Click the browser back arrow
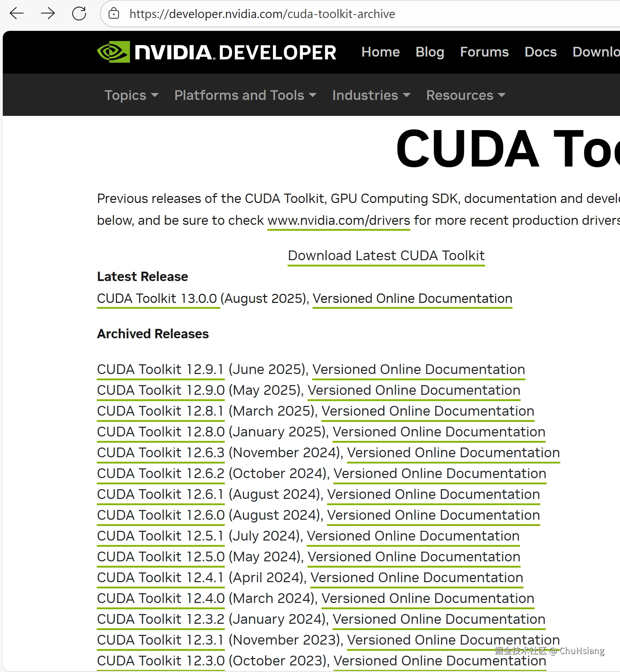Screen dimensions: 620x672 [16, 14]
